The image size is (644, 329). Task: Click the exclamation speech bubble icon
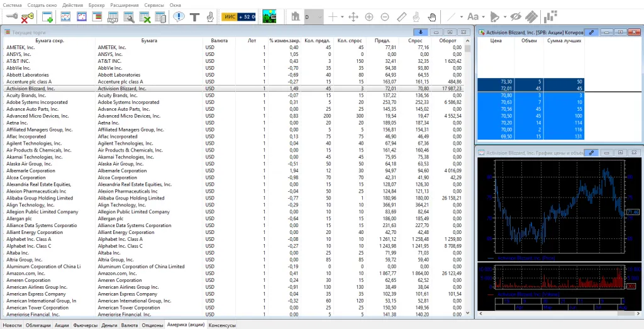(179, 17)
